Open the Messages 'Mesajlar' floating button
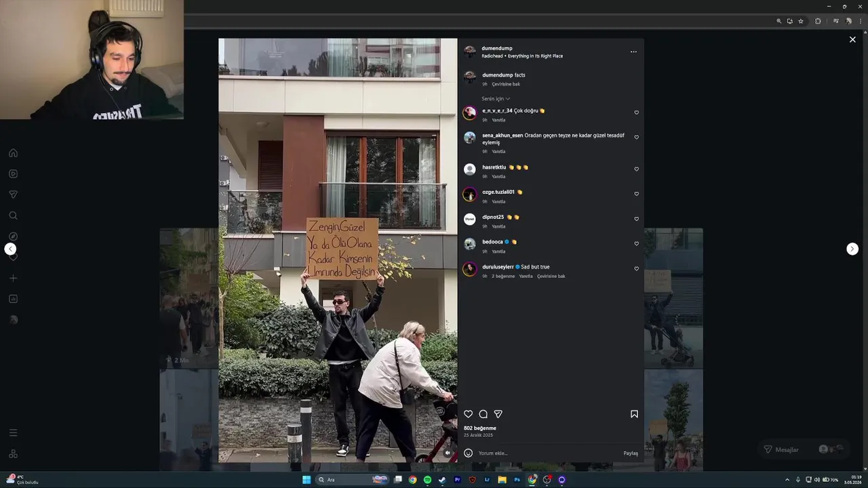Viewport: 868px width, 488px height. click(804, 449)
